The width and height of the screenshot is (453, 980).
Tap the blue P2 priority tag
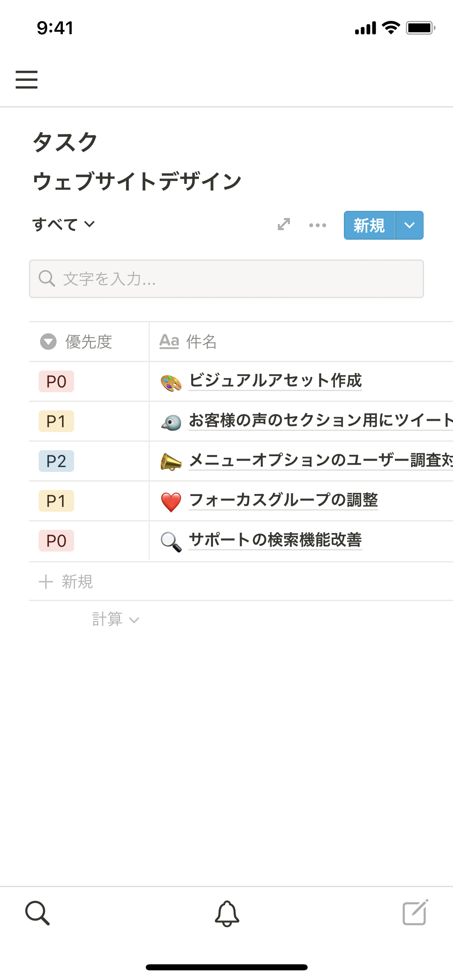click(56, 461)
